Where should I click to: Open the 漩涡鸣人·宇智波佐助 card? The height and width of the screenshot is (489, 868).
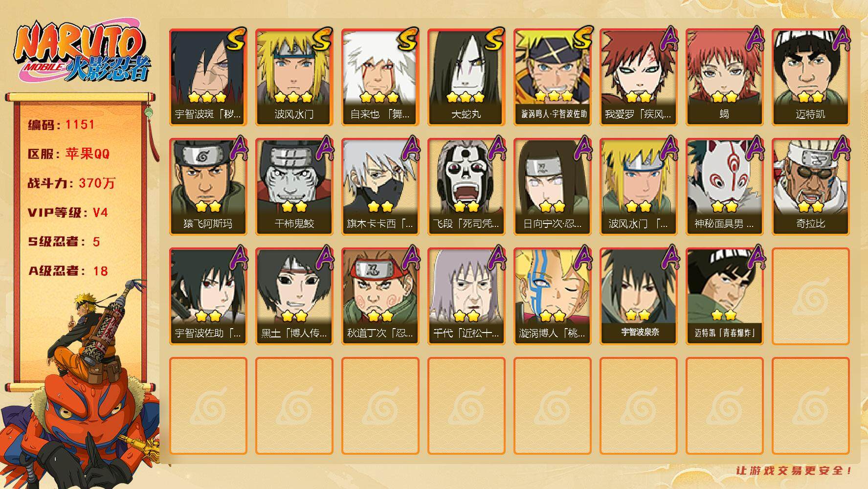pyautogui.click(x=552, y=77)
